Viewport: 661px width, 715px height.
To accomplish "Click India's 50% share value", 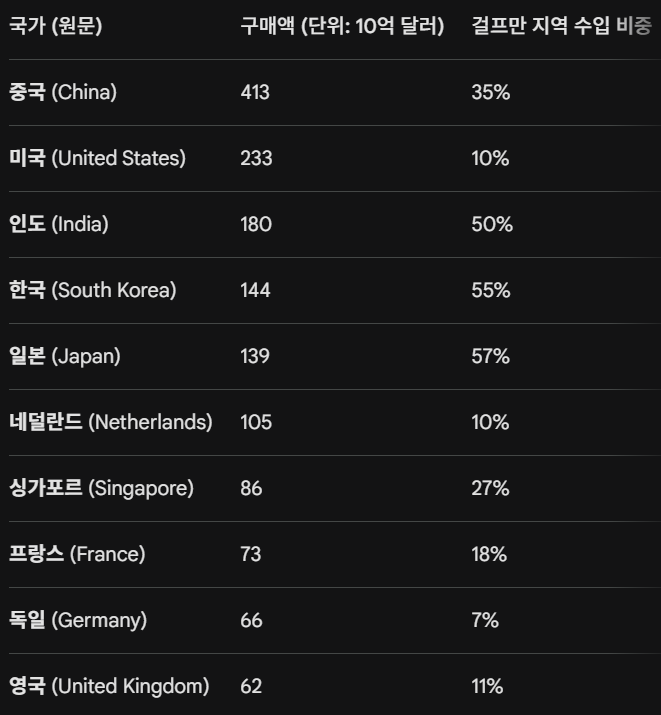I will 491,224.
